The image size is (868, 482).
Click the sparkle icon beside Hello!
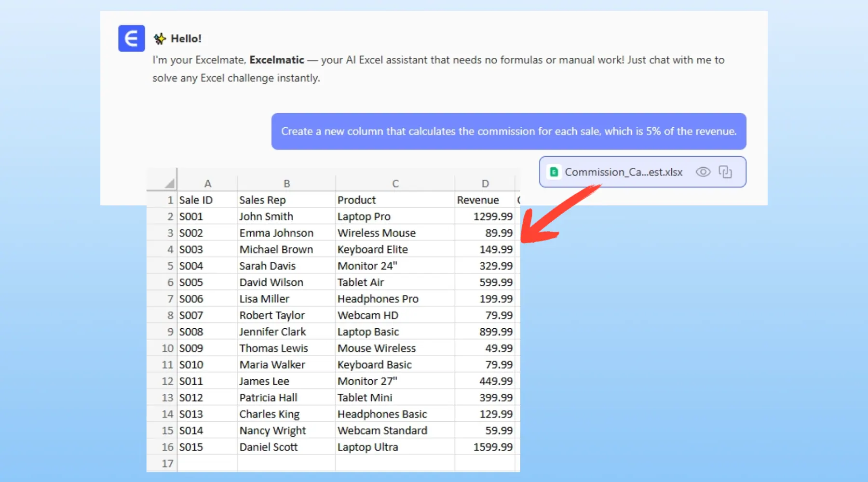(x=160, y=39)
